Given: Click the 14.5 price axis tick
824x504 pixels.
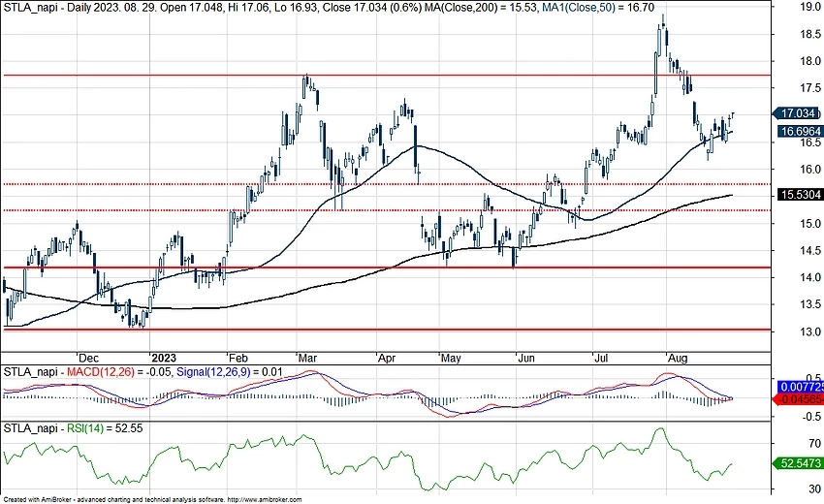Looking at the screenshot, I should point(810,250).
